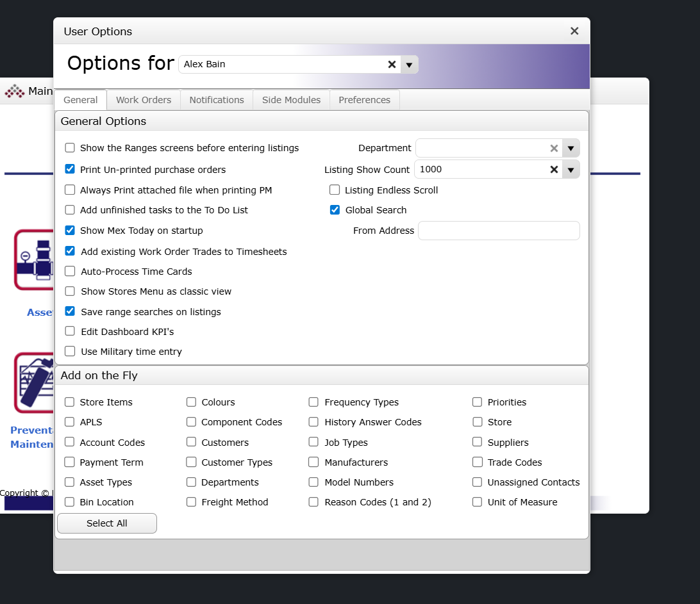Open the Notifications tab
This screenshot has height=604, width=700.
coord(217,100)
